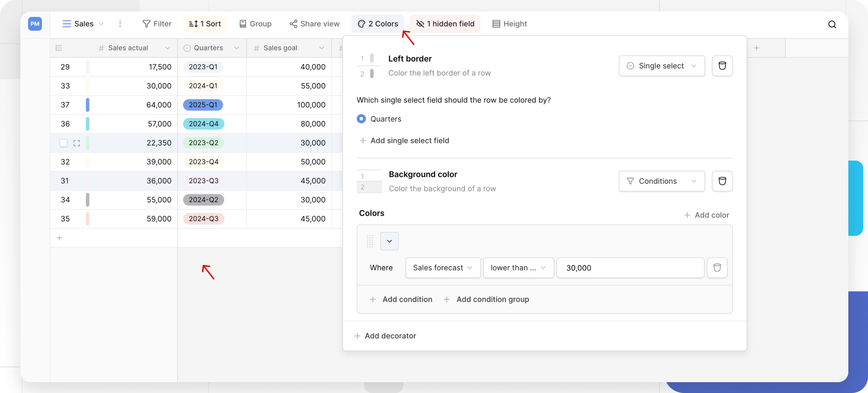This screenshot has height=393, width=868.
Task: Click the search magnifier icon
Action: (x=832, y=24)
